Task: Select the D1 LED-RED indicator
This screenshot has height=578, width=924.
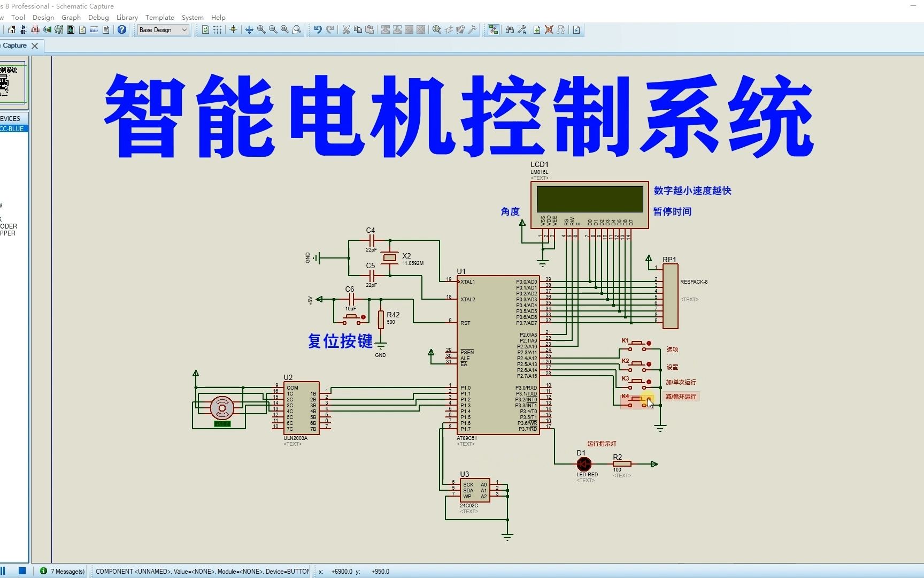Action: 584,464
